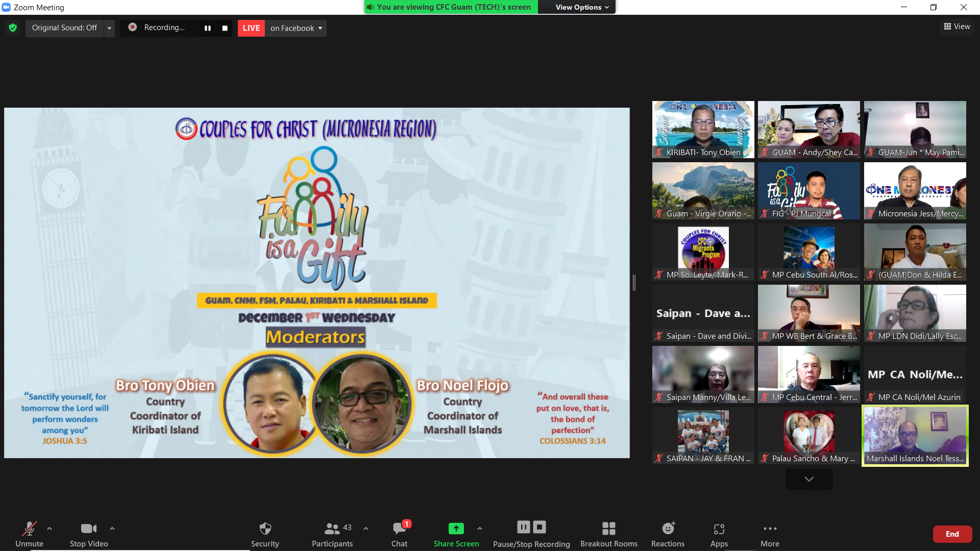Open View Options dropdown
The width and height of the screenshot is (980, 551).
point(582,7)
